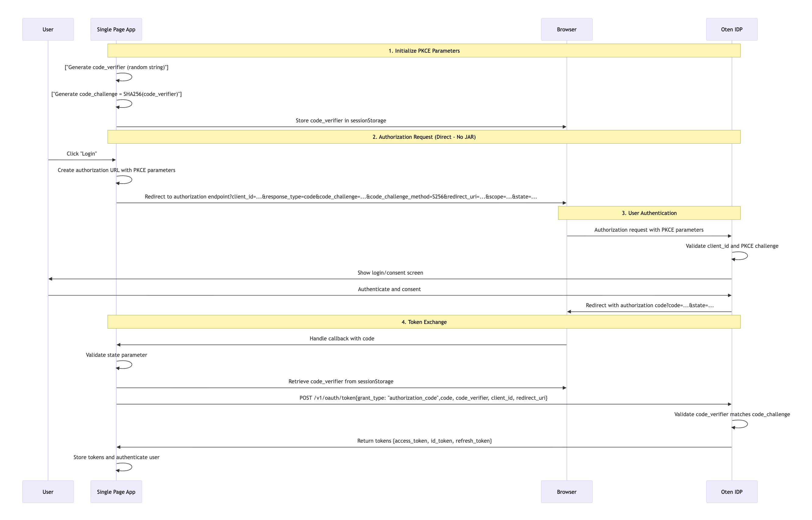Click the "Validate state parameter" self-loop label
The width and height of the screenshot is (812, 520).
pos(116,355)
